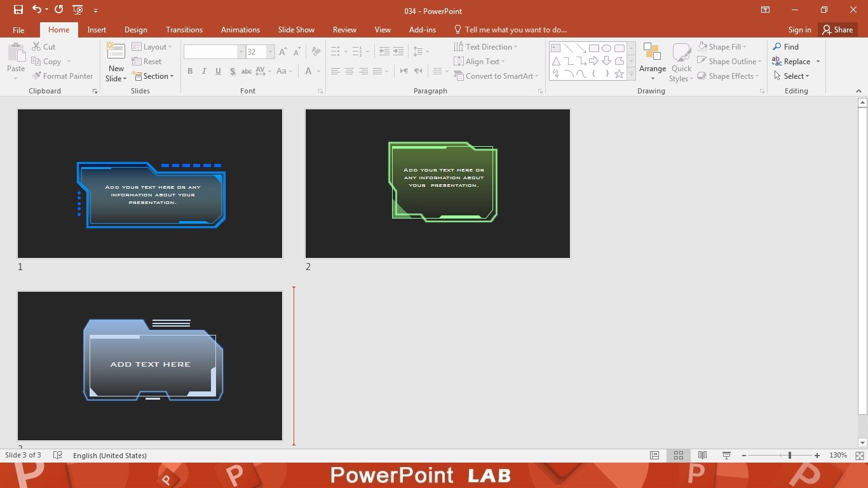The image size is (868, 488).
Task: Click Convert to SmartArt
Action: click(x=496, y=76)
